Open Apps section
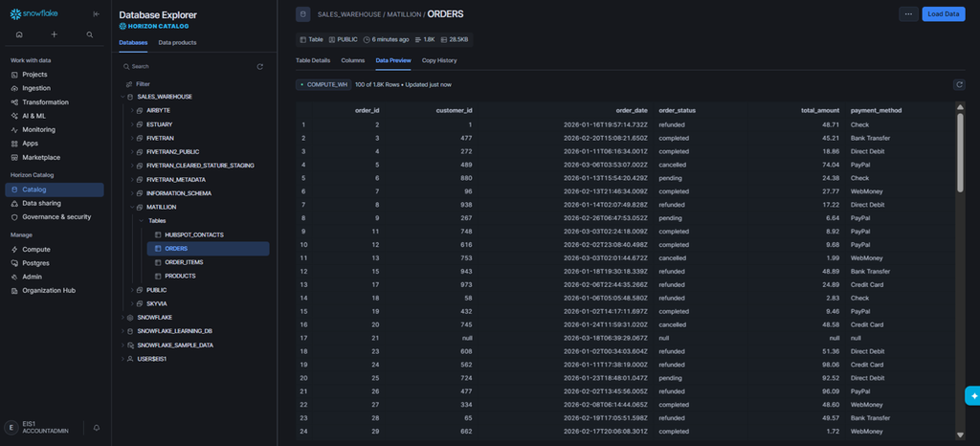Image resolution: width=980 pixels, height=446 pixels. tap(30, 144)
